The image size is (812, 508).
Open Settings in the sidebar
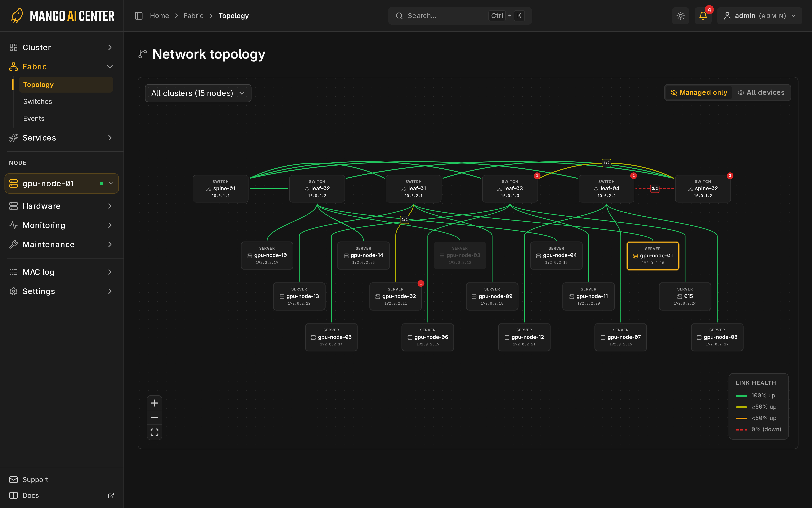62,291
